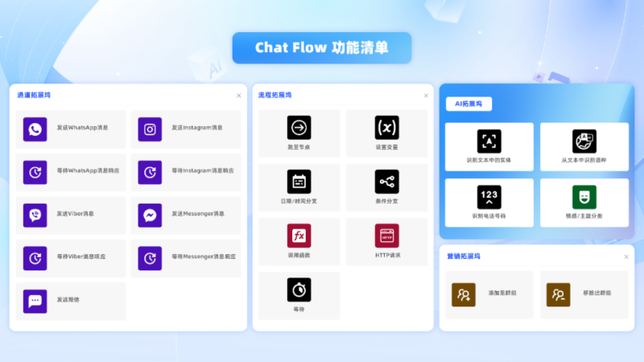
Task: Click the 识别文本中的实体 icon
Action: [489, 142]
